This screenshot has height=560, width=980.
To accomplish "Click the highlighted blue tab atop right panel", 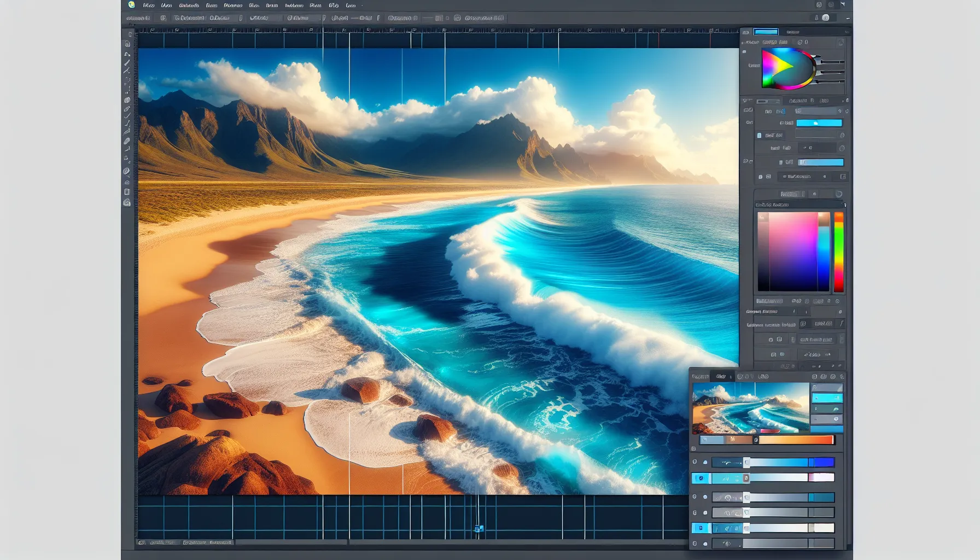I will (x=766, y=32).
